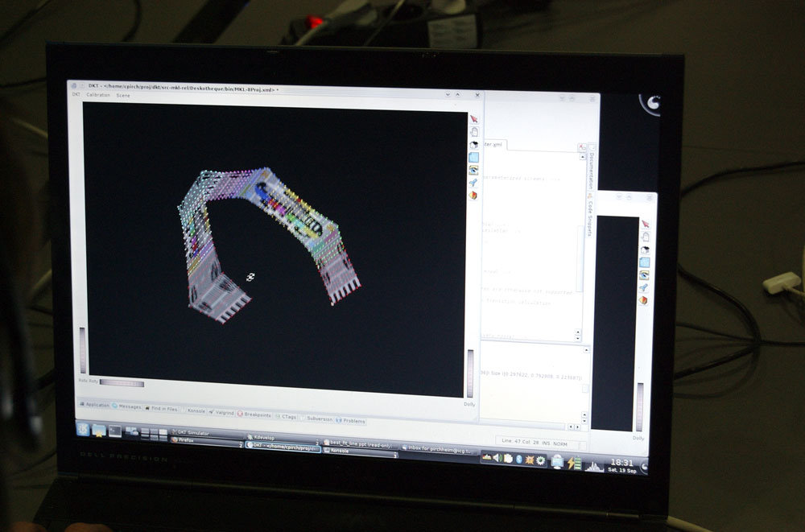The image size is (805, 532).
Task: Click the light blue square tool in DKT toolbar
Action: pos(473,157)
